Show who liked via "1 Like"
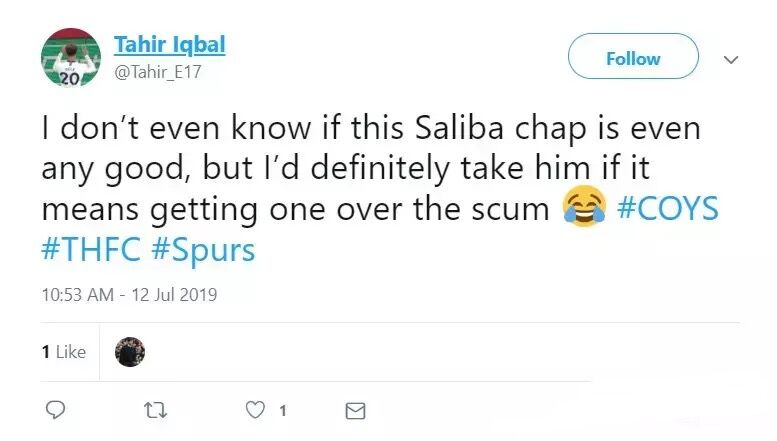 tap(64, 352)
